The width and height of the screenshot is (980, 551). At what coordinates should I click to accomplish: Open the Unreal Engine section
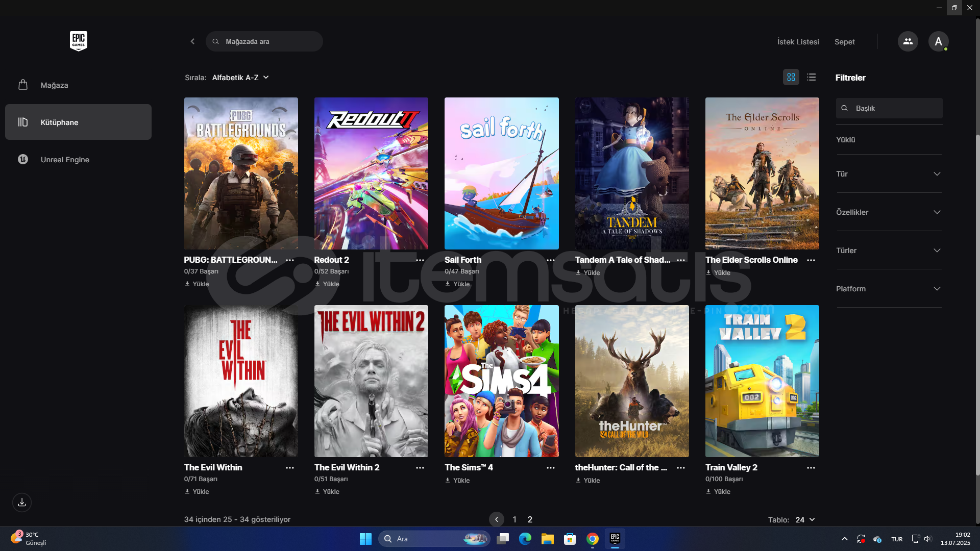coord(78,159)
